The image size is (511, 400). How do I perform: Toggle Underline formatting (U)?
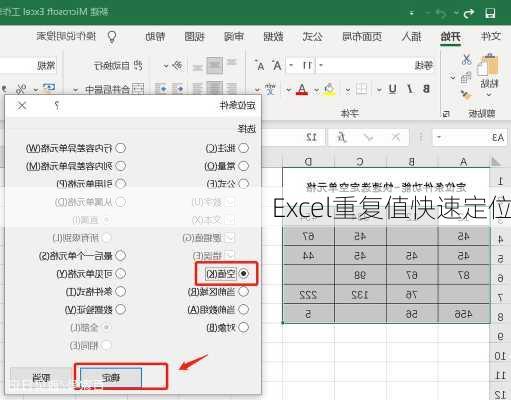(393, 89)
